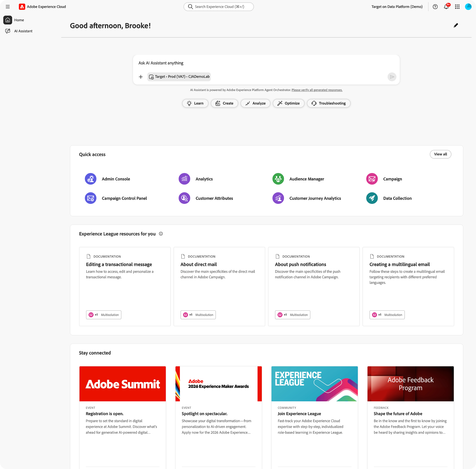Screen dimensions: 476x469
Task: Open the 2026 Experience Maker Awards banner
Action: coord(219,384)
